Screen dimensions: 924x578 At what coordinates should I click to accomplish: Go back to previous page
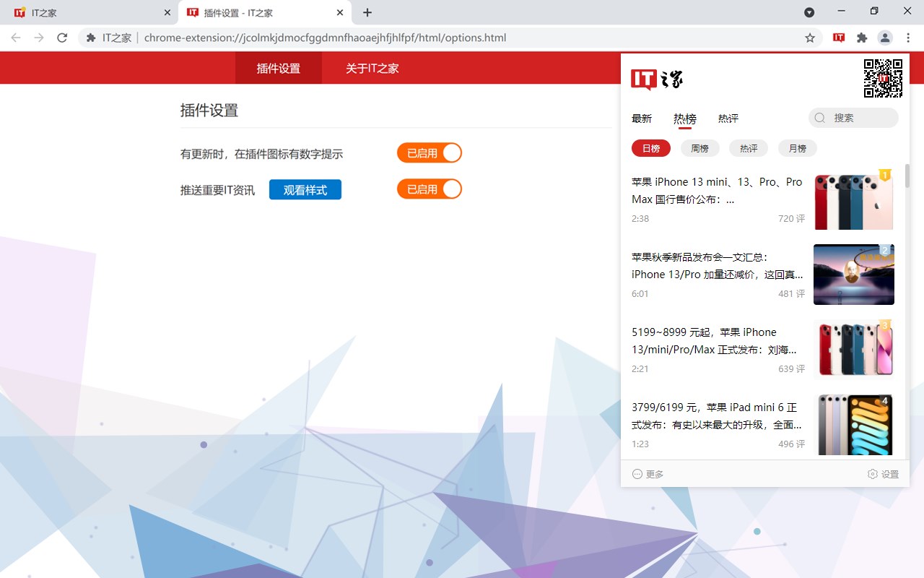pos(16,38)
